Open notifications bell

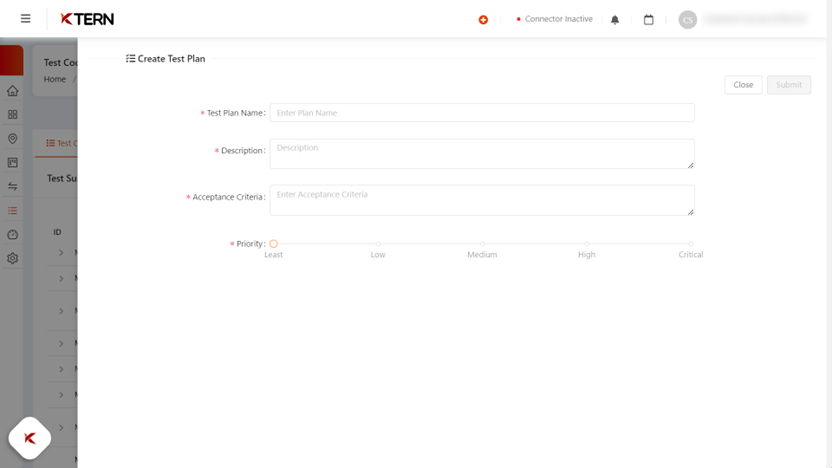pos(615,20)
